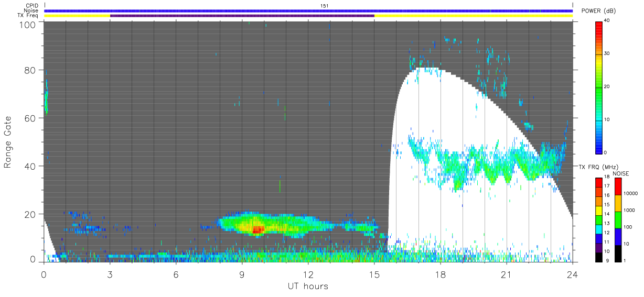Click the blue Noise indicator bar
The image size is (644, 297).
[x=308, y=10]
